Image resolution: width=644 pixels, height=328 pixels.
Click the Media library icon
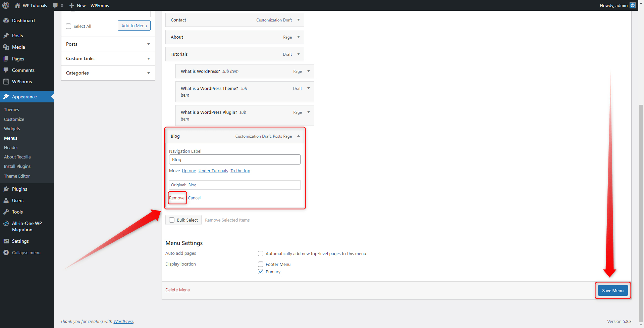[6, 47]
